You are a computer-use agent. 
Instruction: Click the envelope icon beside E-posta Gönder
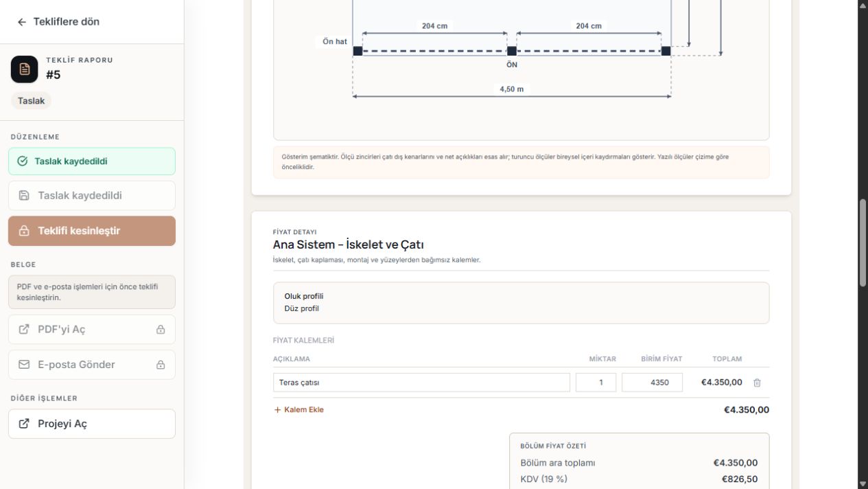(24, 365)
